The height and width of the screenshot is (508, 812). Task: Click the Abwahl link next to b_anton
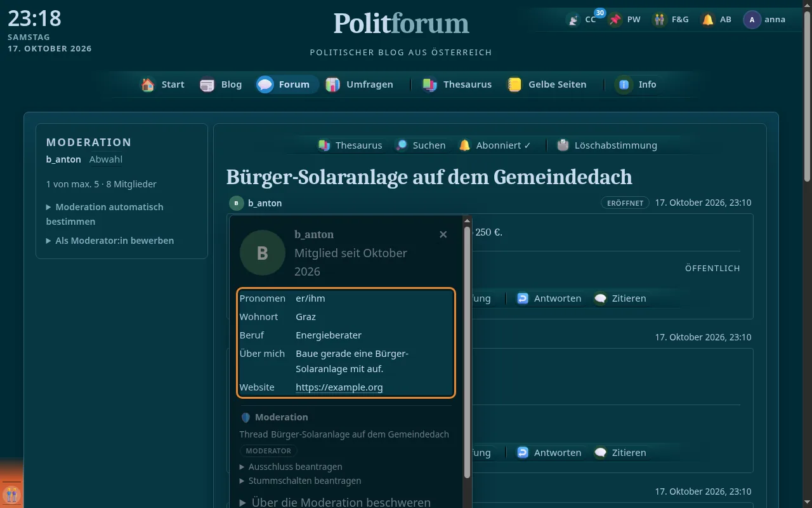106,159
